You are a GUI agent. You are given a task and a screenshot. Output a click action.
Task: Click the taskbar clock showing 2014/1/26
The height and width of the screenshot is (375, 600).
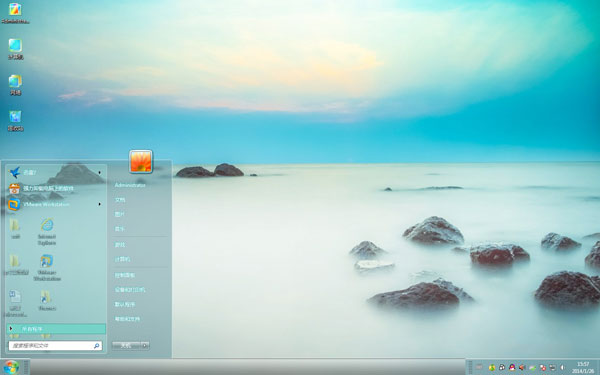pyautogui.click(x=583, y=367)
